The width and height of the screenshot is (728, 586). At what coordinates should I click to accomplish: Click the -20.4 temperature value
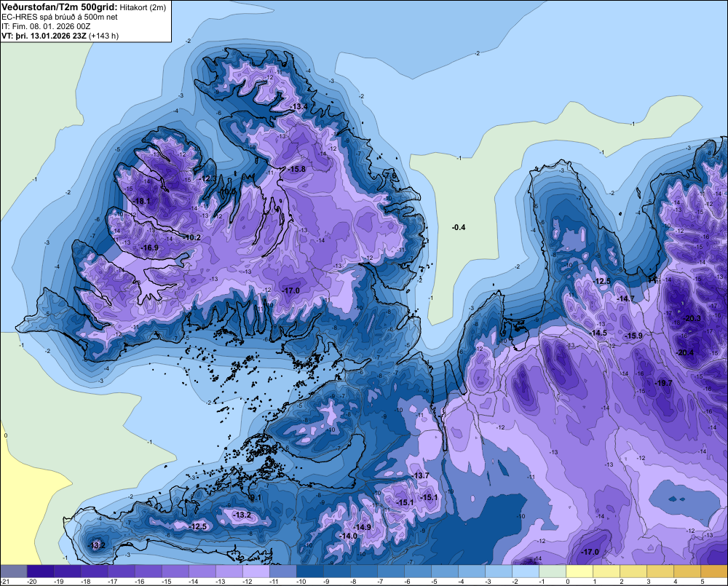coord(685,352)
